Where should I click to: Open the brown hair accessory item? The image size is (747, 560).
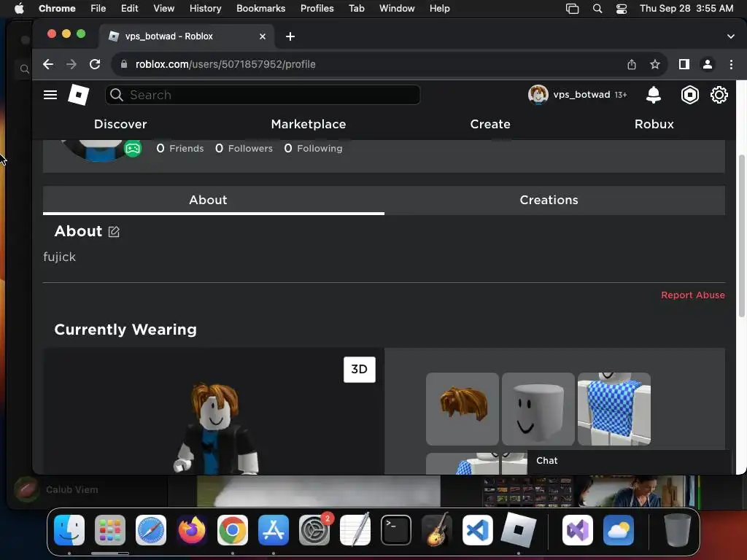[x=462, y=409]
